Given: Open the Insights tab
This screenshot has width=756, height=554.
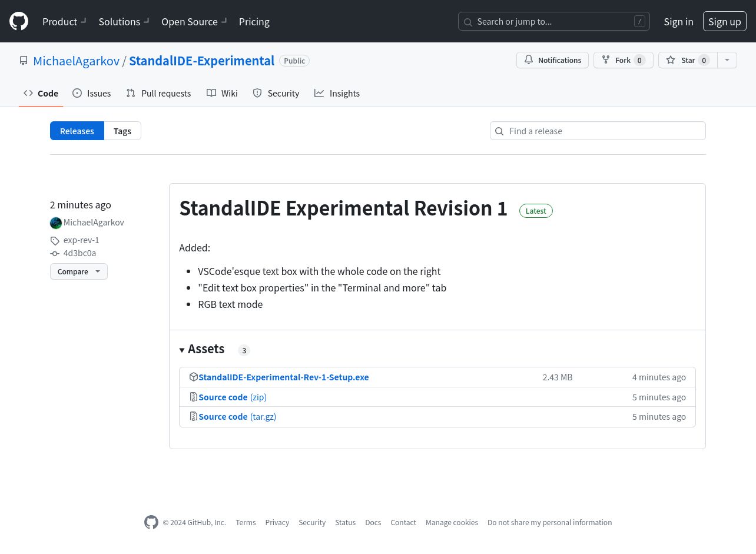Looking at the screenshot, I should [337, 93].
